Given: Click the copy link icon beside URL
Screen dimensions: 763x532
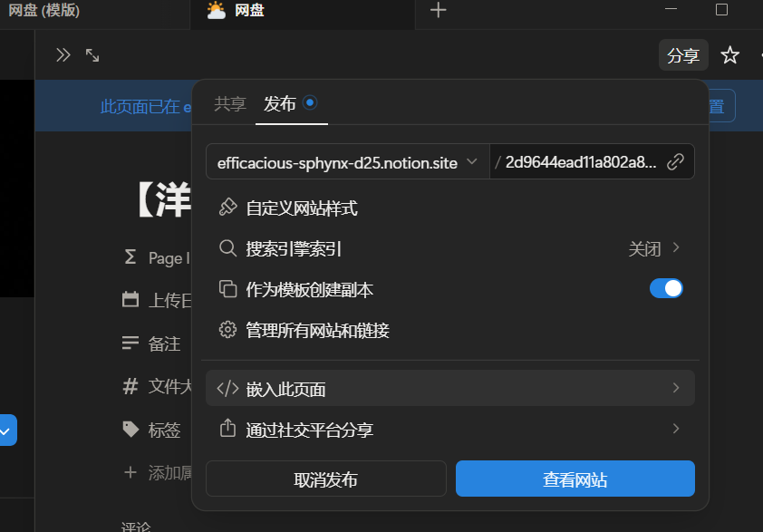Looking at the screenshot, I should (675, 162).
